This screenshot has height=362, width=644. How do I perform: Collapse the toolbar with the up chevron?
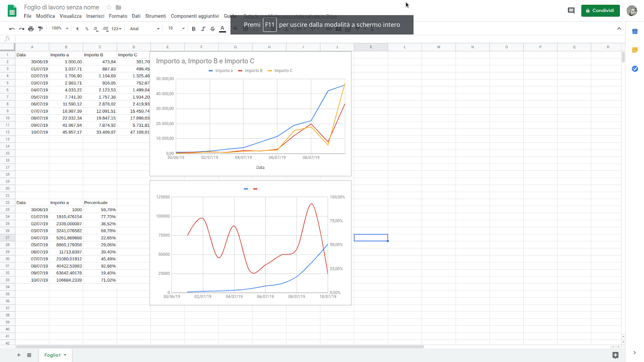[x=619, y=29]
